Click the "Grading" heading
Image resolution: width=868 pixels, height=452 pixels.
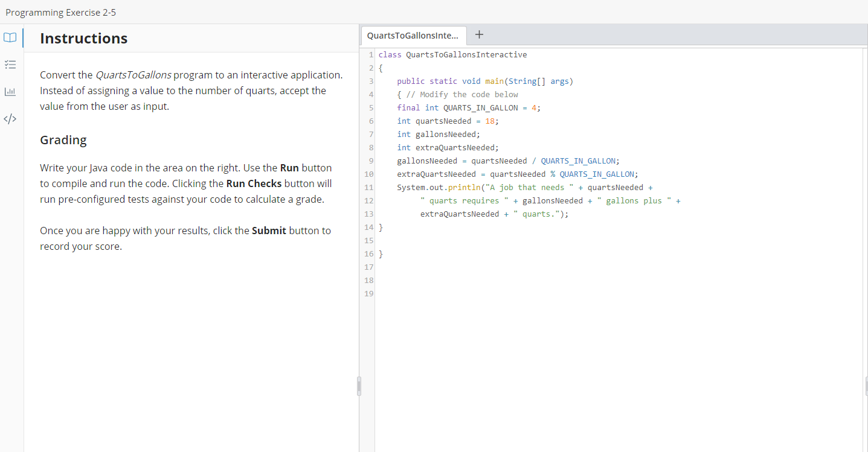(x=63, y=140)
